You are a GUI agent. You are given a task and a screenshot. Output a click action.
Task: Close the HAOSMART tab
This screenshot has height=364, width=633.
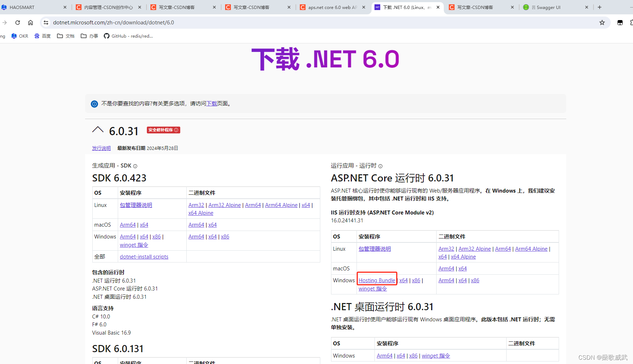tap(65, 7)
